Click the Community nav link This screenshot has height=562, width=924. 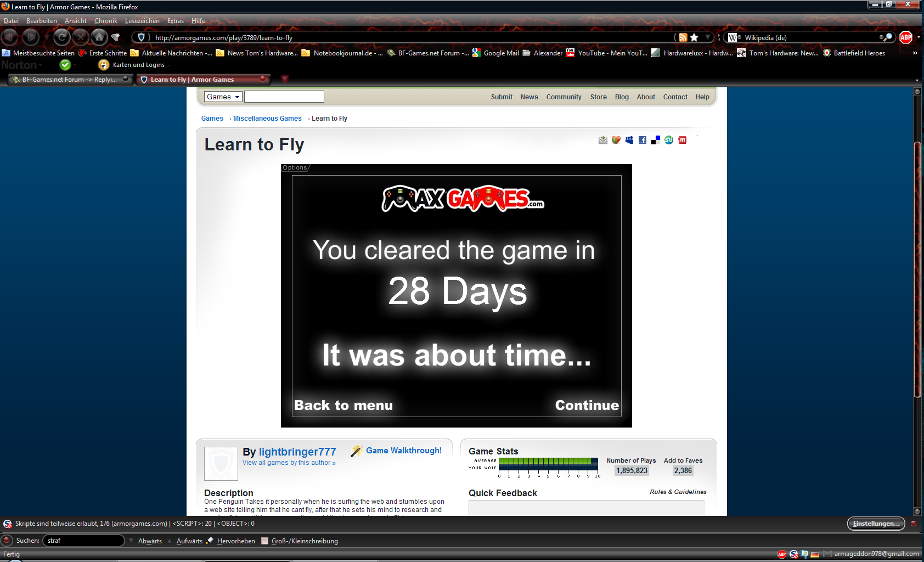(564, 97)
